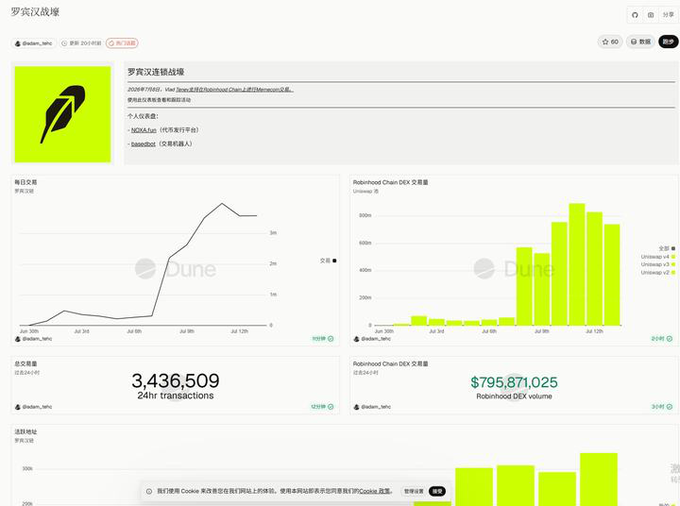Viewport: 680px width, 506px height.
Task: Open the 数据 database button
Action: tap(641, 42)
